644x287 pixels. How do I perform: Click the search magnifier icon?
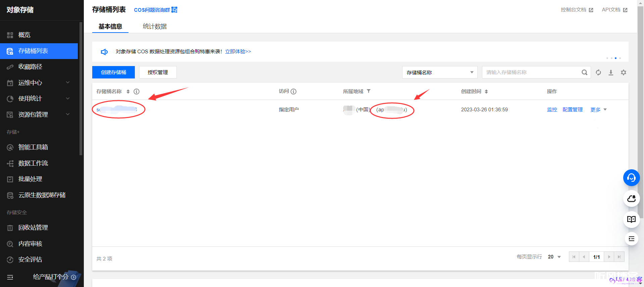click(584, 72)
